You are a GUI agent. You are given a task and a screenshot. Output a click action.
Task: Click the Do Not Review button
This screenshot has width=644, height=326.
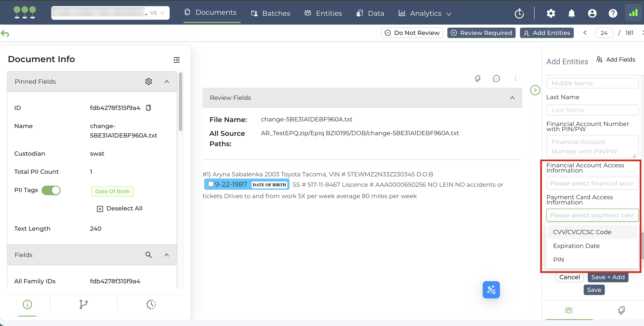click(x=412, y=33)
